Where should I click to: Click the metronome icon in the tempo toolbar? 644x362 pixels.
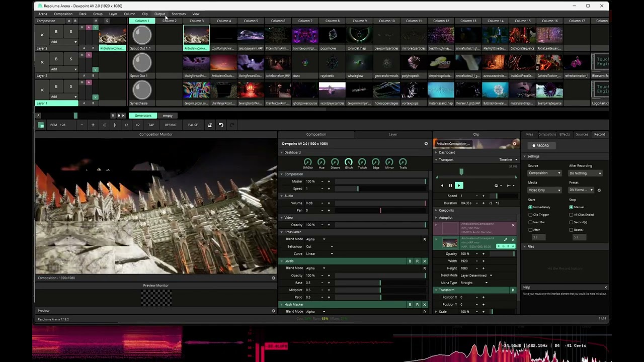[210, 125]
